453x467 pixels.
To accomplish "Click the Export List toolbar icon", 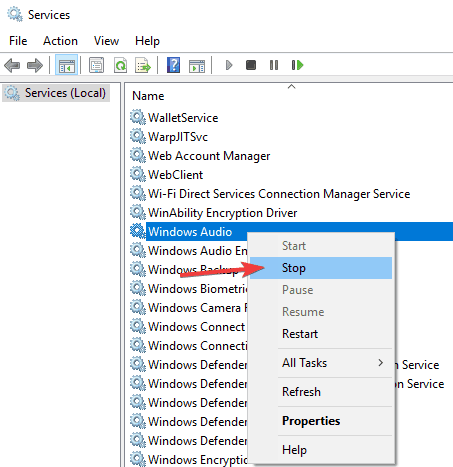I will (143, 65).
